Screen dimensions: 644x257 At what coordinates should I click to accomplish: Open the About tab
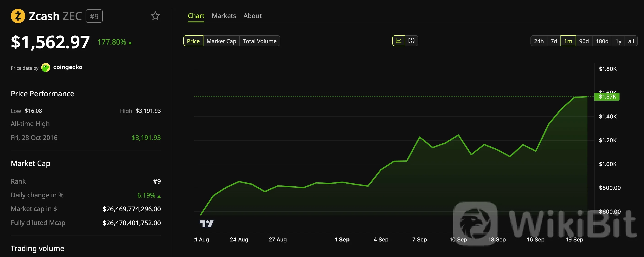(x=252, y=16)
